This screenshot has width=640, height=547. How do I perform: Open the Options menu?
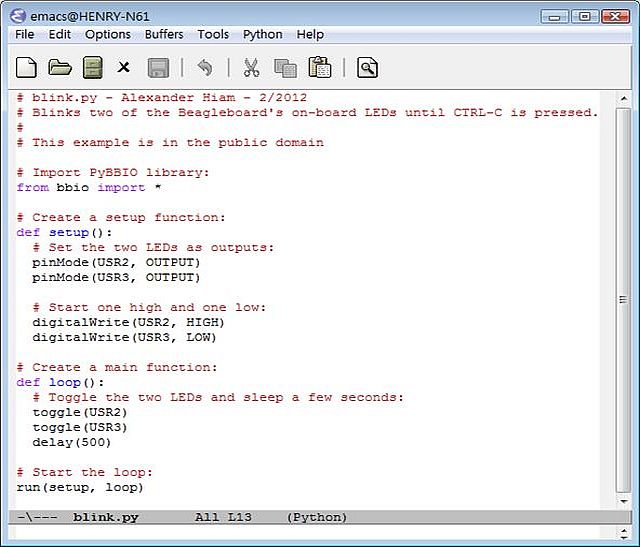coord(108,34)
